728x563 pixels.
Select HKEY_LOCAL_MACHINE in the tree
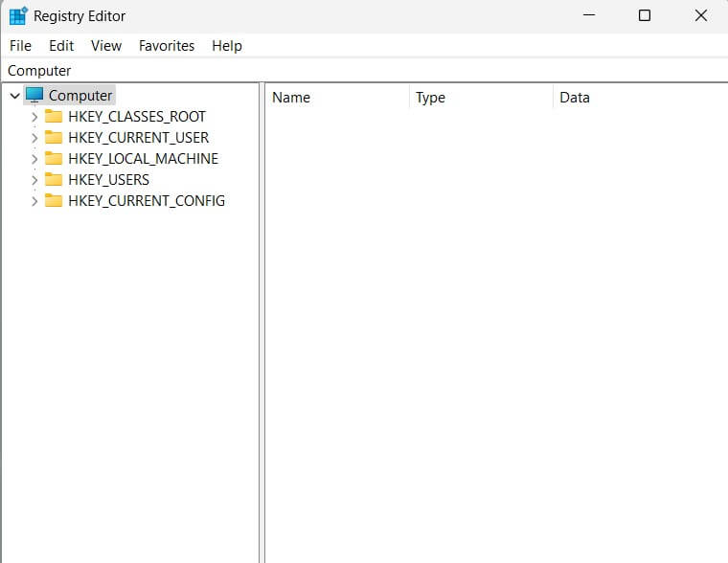coord(143,159)
